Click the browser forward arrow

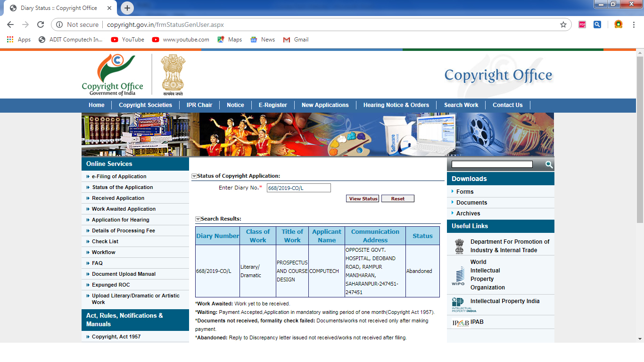tap(25, 25)
